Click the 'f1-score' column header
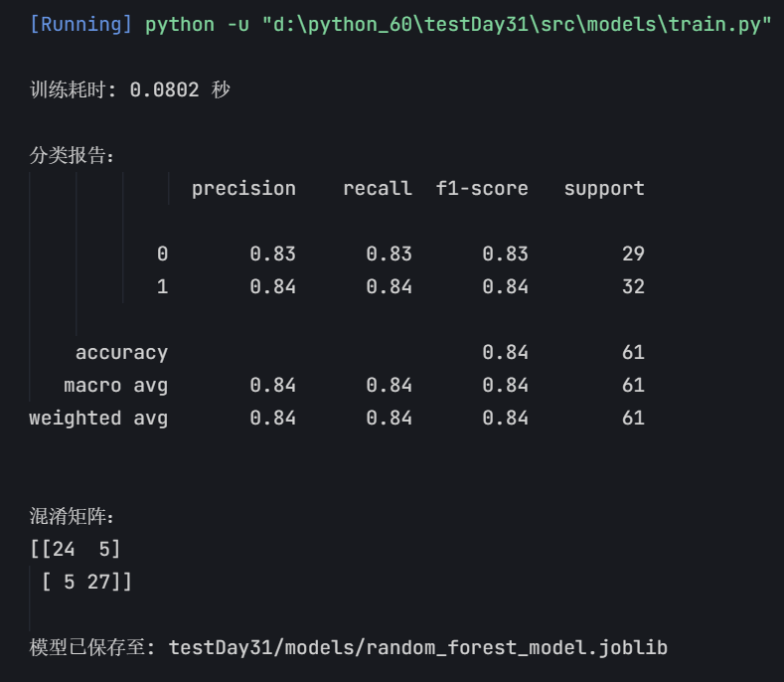This screenshot has width=784, height=682. 482,189
